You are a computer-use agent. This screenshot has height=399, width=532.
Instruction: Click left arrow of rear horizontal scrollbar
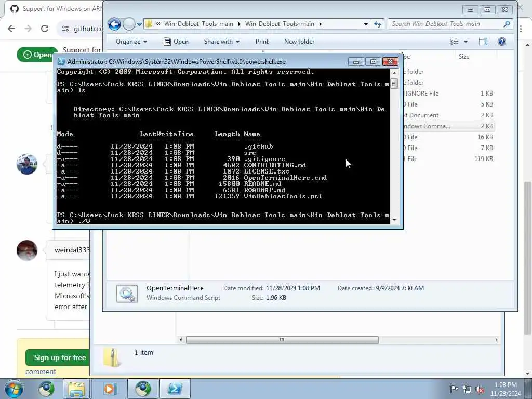[180, 340]
